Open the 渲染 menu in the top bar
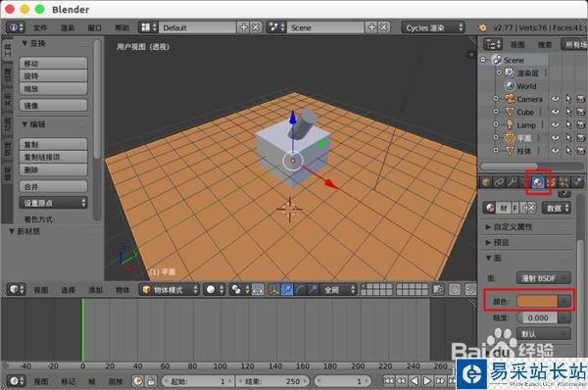Image resolution: width=588 pixels, height=390 pixels. pyautogui.click(x=68, y=27)
